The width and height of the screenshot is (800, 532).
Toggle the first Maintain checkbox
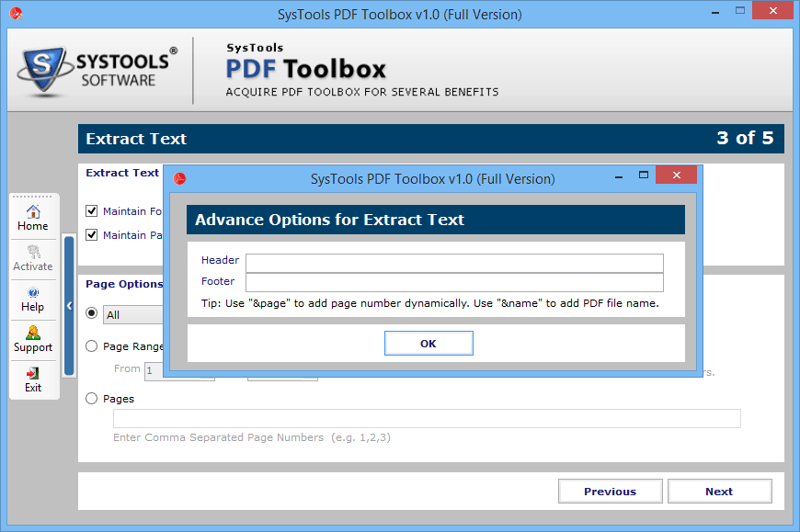(91, 210)
